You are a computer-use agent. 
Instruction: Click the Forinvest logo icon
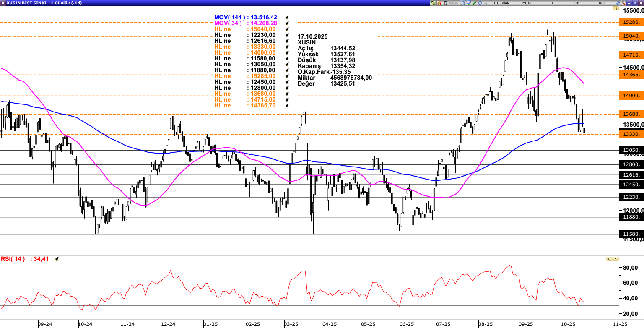click(450, 3)
